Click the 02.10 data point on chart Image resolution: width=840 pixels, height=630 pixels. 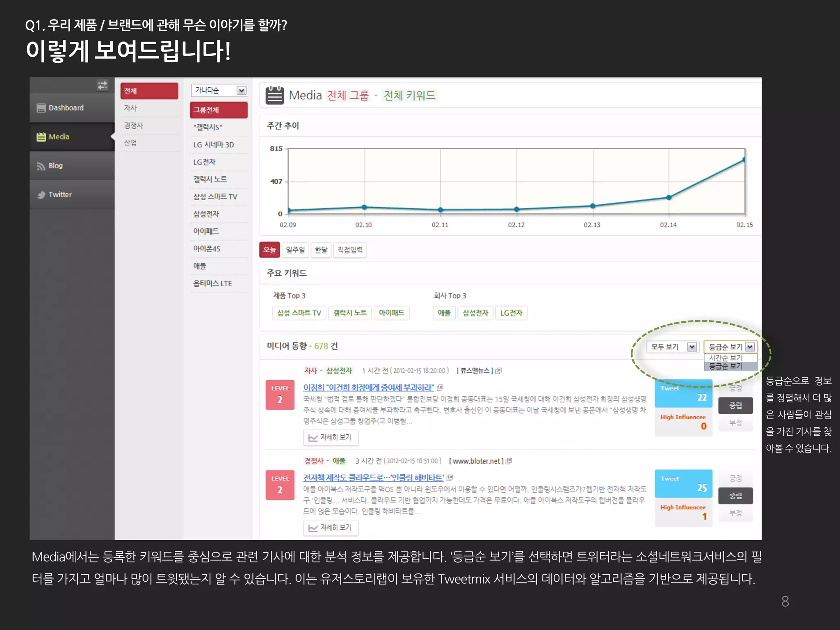[x=364, y=207]
